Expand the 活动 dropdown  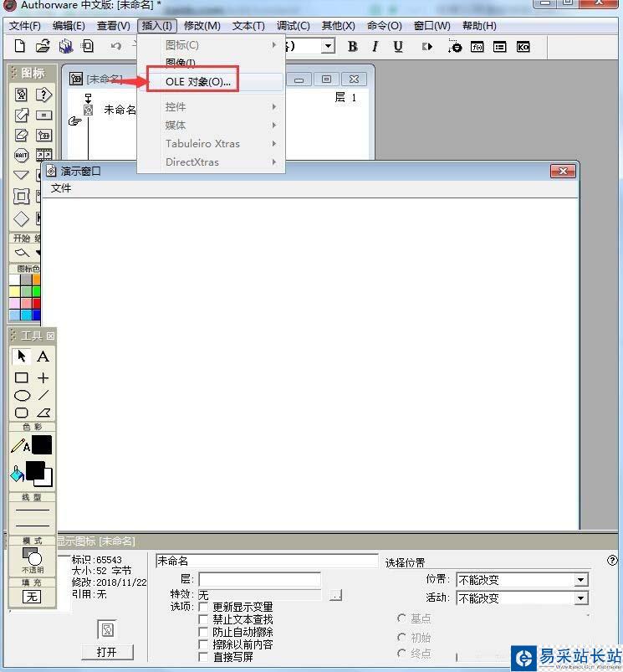[580, 598]
